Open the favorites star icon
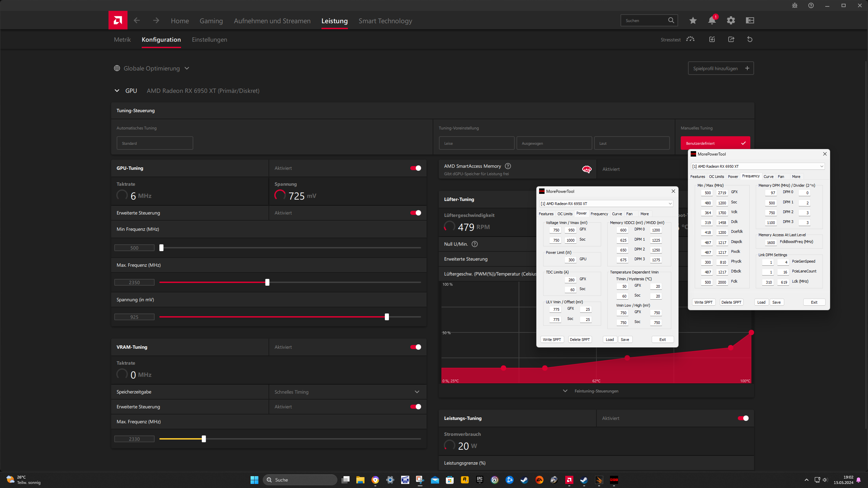 pyautogui.click(x=693, y=20)
